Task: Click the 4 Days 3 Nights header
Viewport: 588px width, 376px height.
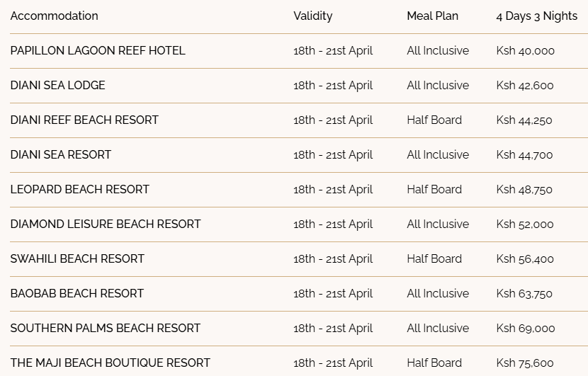Action: (536, 16)
